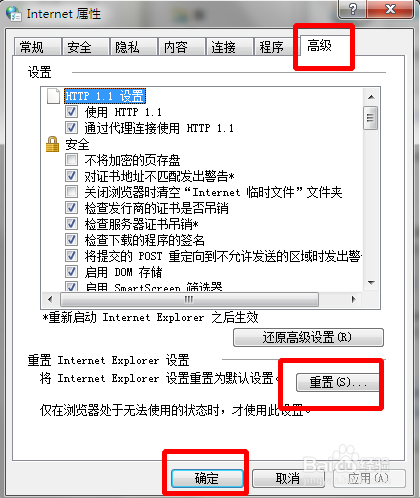Image resolution: width=420 pixels, height=498 pixels.
Task: Click the horizontal scroll right arrow
Action: point(354,299)
